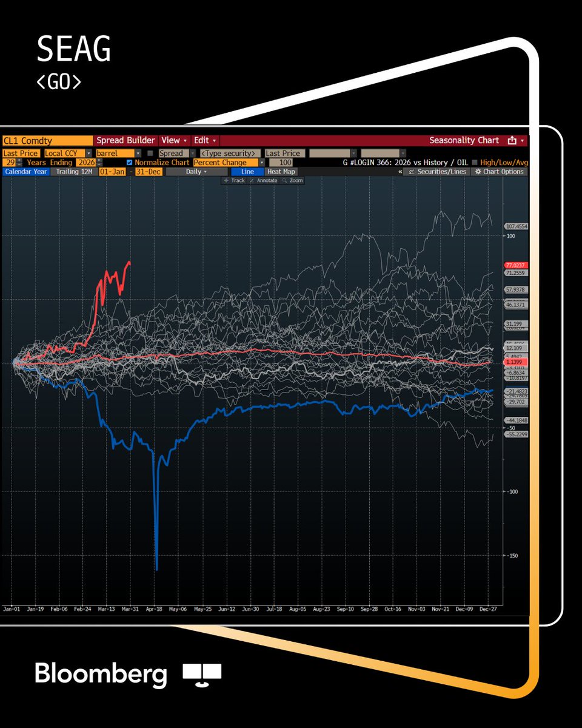Click the 01-Jan start date field
Screen dimensions: 582x728
coord(112,172)
